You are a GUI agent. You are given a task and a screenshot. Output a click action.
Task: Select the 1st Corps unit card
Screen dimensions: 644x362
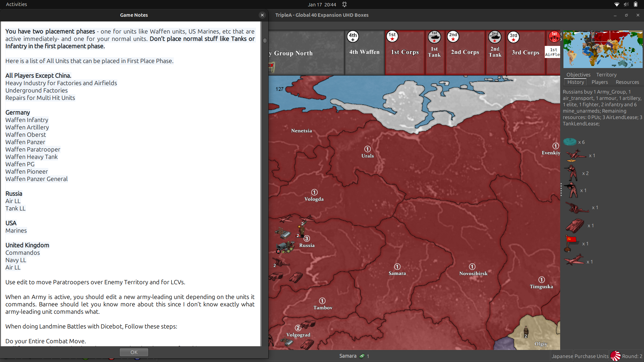(x=405, y=52)
